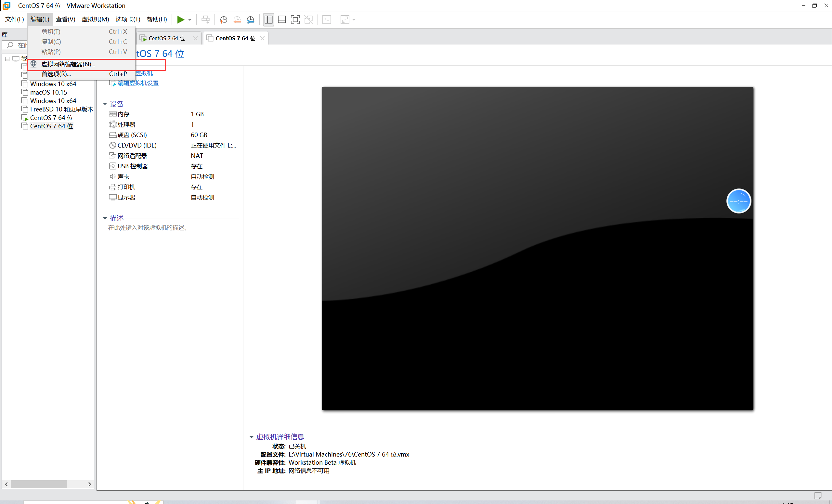The image size is (832, 504).
Task: Toggle the thumbnail bar view
Action: coord(281,19)
